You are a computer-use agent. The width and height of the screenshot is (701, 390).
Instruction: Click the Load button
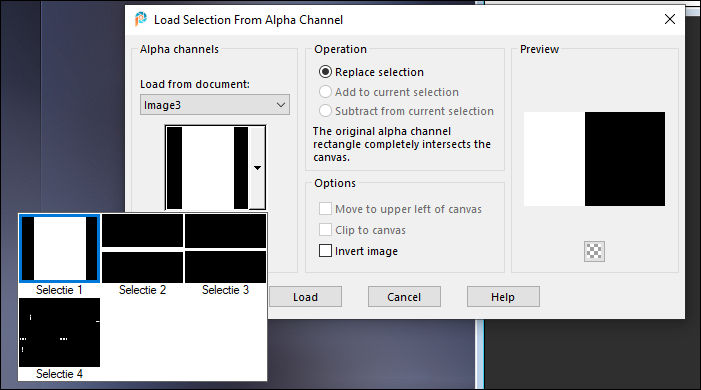[305, 297]
